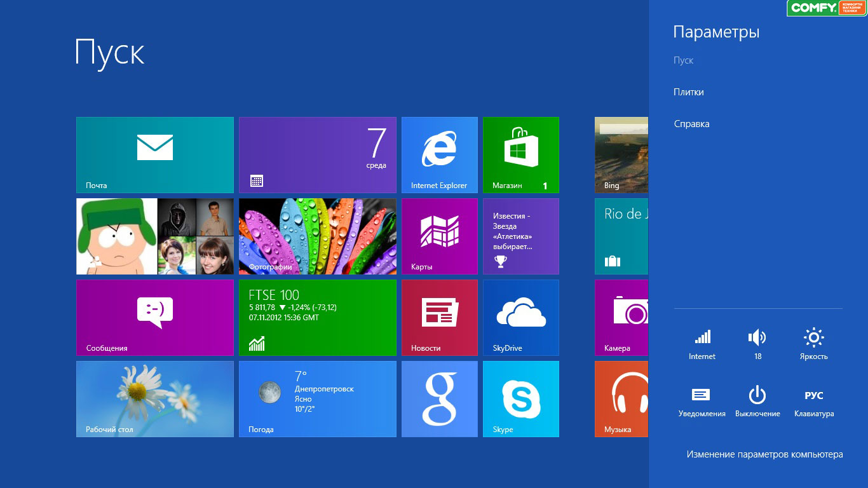Click the Выключение power icon
Screen dimensions: 868x488
757,402
